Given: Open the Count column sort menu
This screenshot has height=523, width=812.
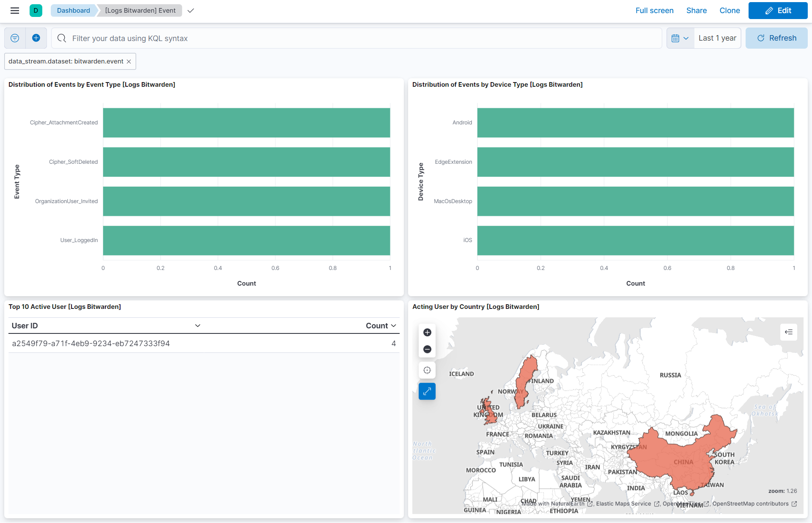Looking at the screenshot, I should click(394, 326).
